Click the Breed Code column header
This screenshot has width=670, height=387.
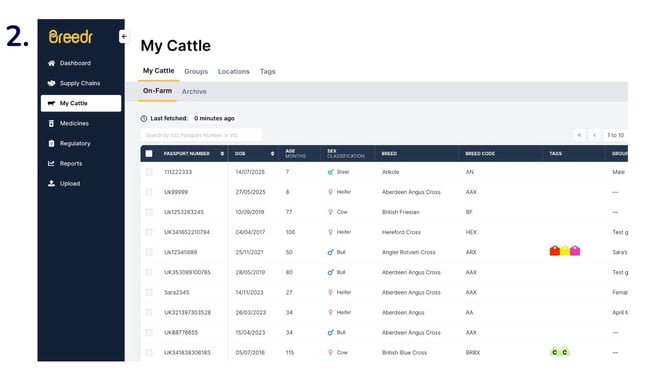pos(480,154)
